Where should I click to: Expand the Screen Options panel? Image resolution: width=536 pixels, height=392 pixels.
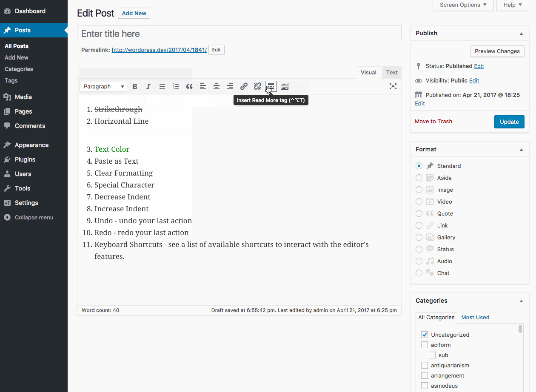pyautogui.click(x=463, y=5)
